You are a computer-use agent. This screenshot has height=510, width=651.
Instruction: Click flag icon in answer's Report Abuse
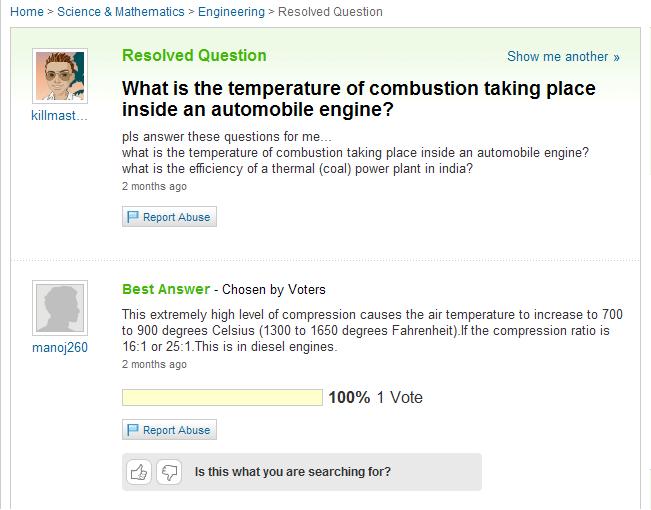point(133,430)
